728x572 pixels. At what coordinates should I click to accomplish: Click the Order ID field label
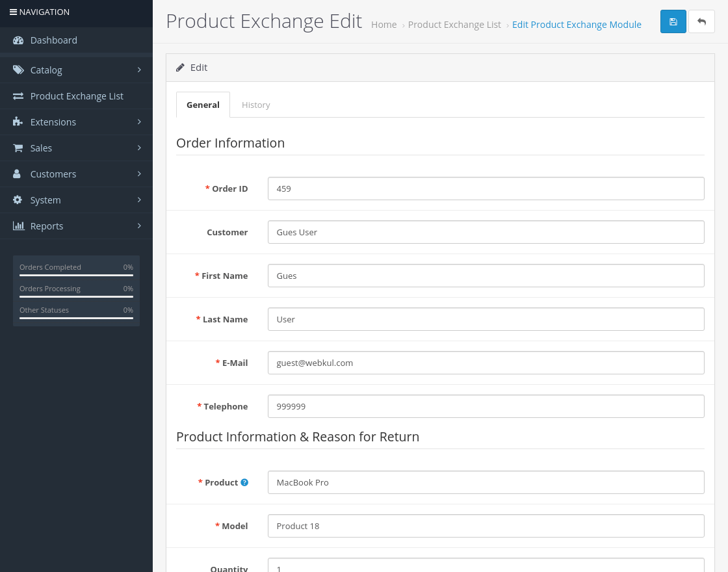pyautogui.click(x=230, y=188)
